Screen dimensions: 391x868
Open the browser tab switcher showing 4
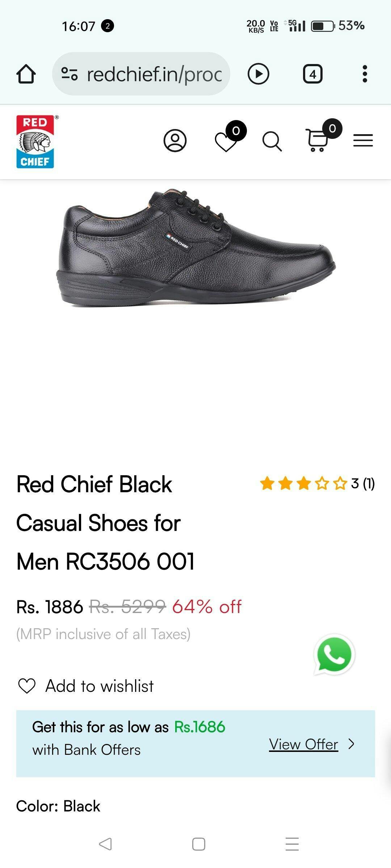coord(312,74)
